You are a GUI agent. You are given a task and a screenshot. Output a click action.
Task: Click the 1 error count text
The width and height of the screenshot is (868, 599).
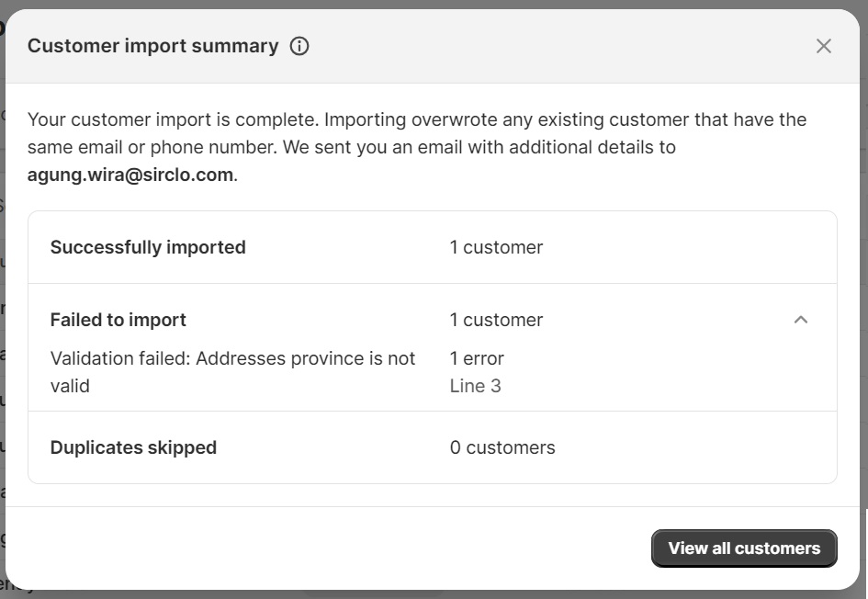(477, 358)
